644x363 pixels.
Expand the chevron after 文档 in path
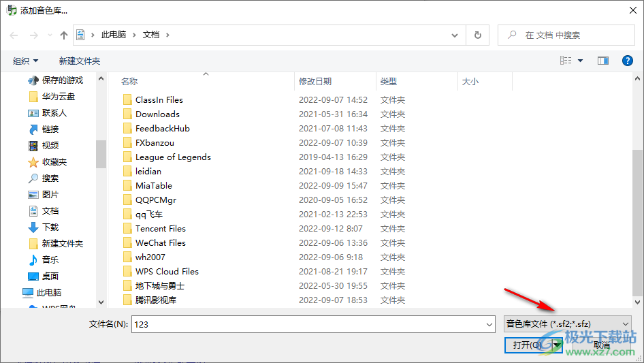pos(167,35)
